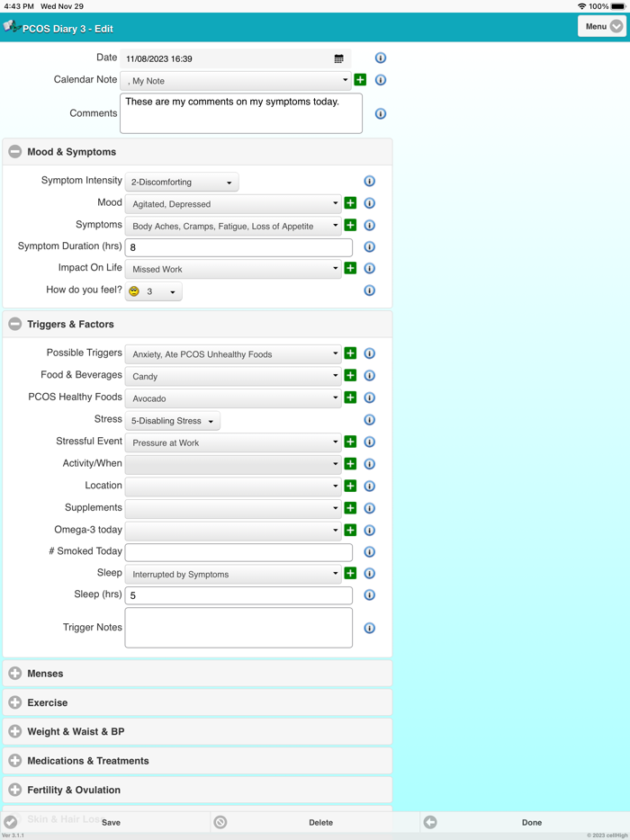Viewport: 630px width, 840px height.
Task: Open the calendar picker icon in Date field
Action: (339, 59)
